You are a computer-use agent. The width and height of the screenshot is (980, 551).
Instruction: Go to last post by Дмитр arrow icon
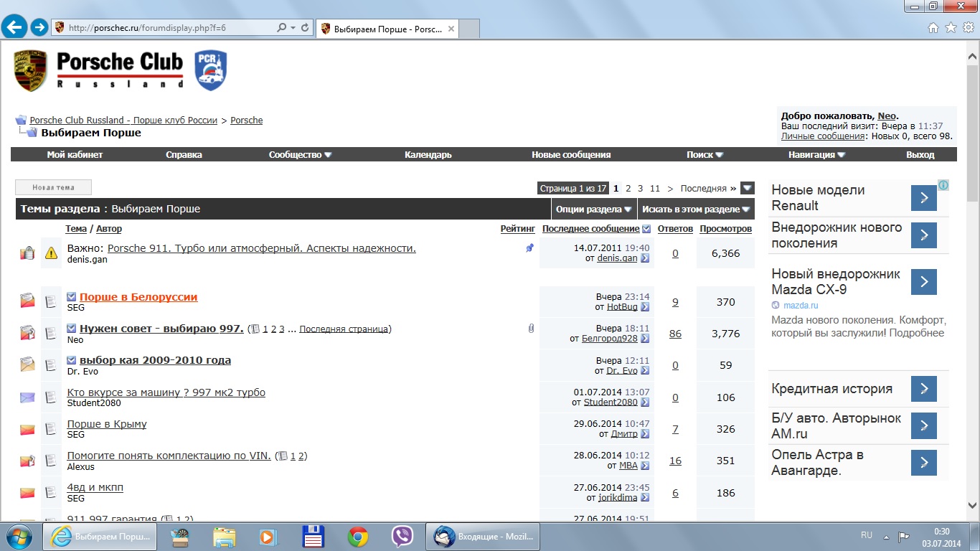click(x=645, y=434)
